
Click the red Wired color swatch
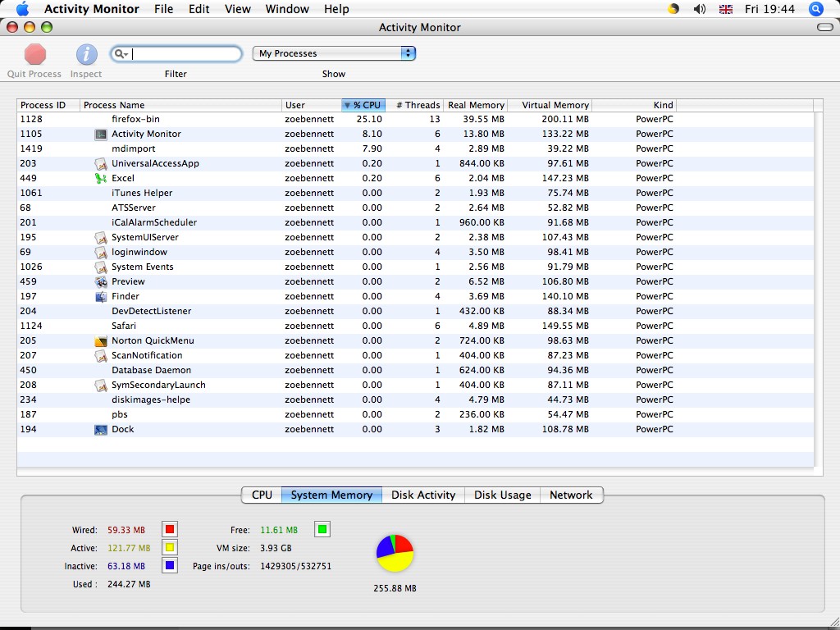(170, 530)
